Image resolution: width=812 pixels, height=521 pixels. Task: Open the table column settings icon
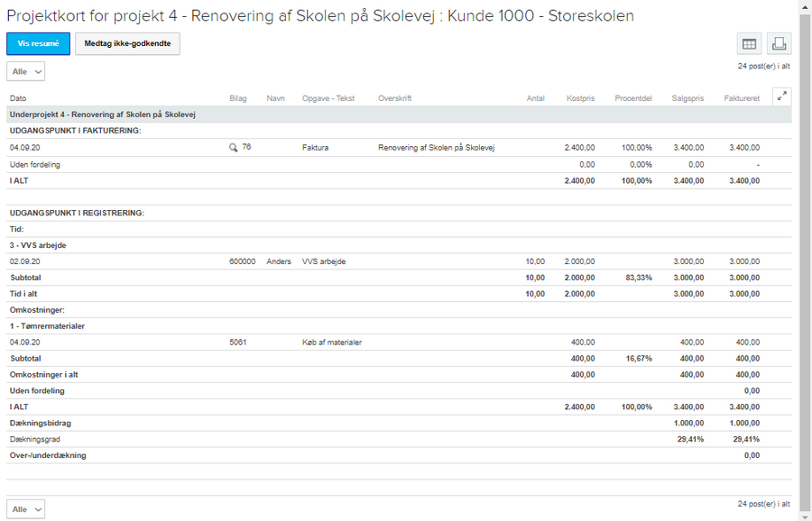pos(749,43)
